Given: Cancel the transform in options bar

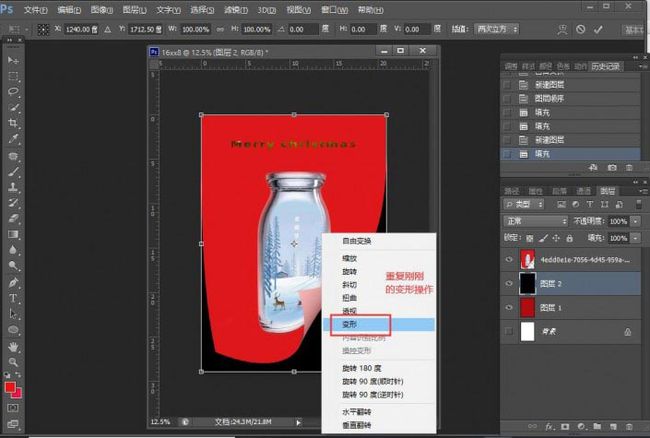Looking at the screenshot, I should (580, 29).
